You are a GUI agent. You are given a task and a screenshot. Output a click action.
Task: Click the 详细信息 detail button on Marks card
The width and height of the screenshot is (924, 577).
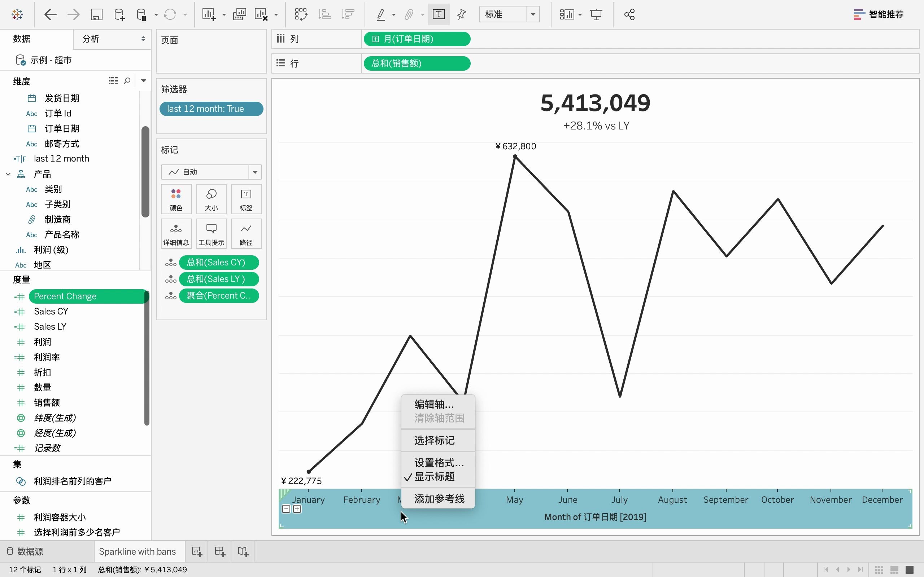[x=176, y=234]
